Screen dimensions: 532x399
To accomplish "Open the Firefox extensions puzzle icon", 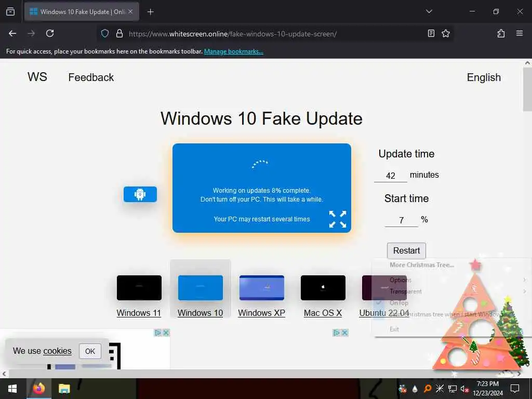I will (501, 33).
